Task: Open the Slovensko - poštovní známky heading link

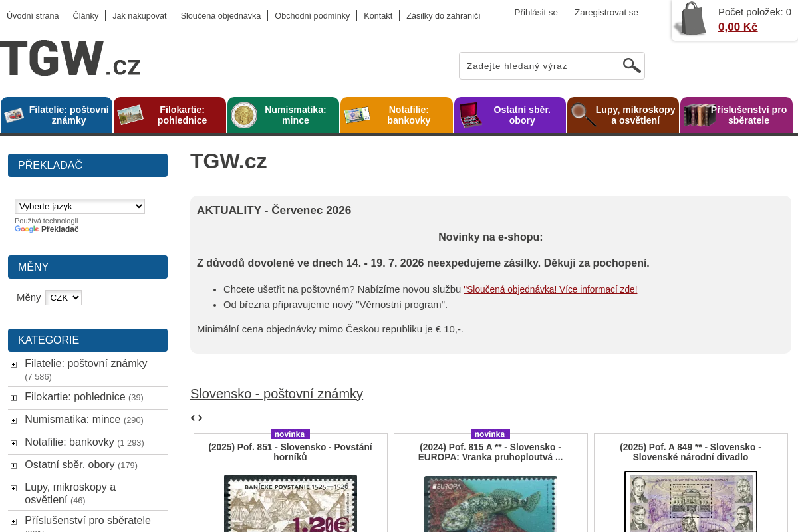Action: coord(277,394)
